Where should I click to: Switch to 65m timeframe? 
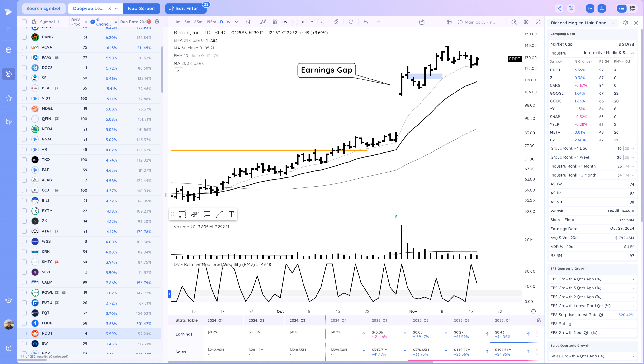click(x=198, y=22)
